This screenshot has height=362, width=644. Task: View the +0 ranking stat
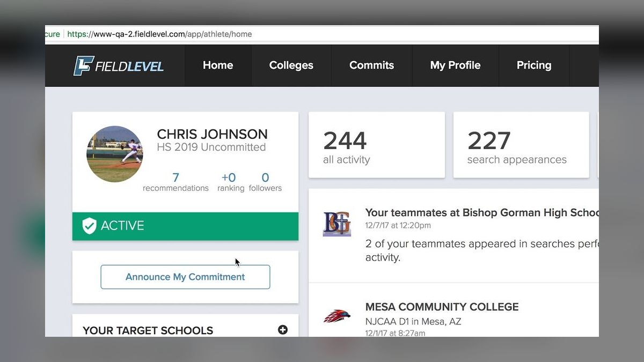[x=231, y=182]
